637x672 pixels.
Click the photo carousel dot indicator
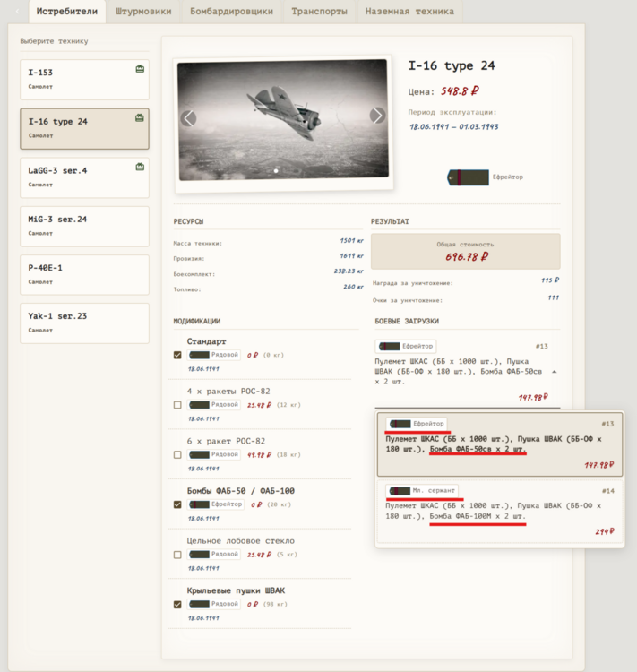pos(276,170)
